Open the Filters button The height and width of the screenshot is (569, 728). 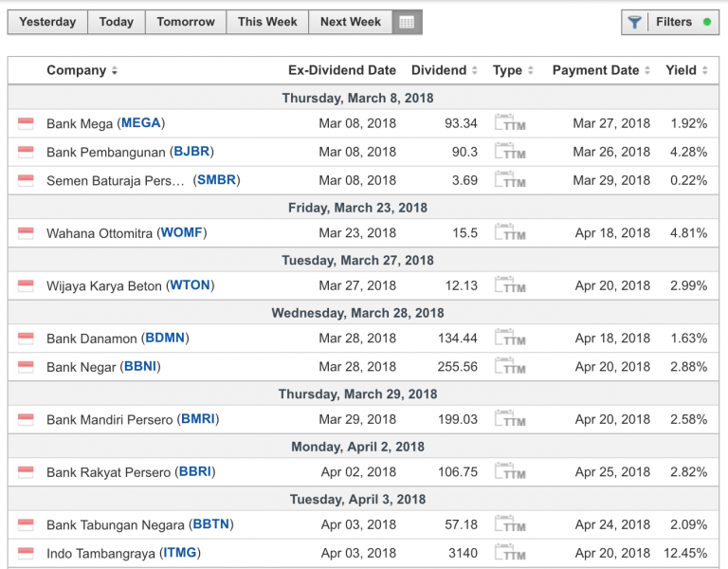(670, 22)
